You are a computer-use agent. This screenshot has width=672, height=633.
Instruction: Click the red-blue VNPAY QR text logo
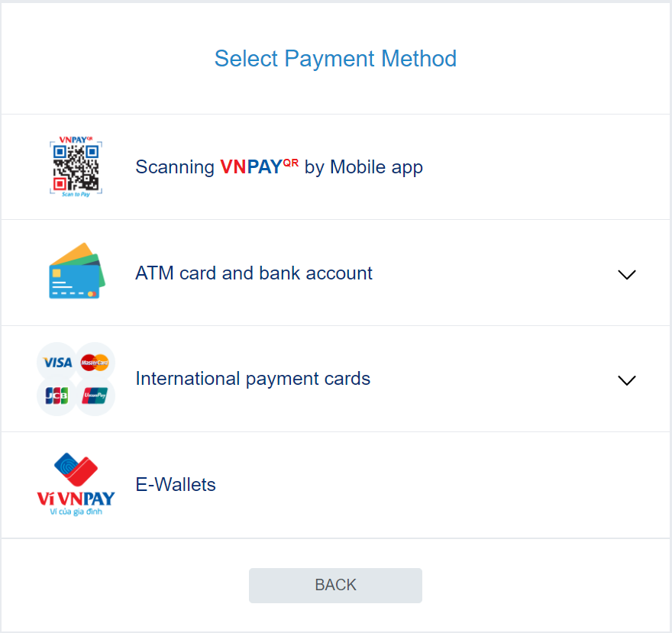258,167
